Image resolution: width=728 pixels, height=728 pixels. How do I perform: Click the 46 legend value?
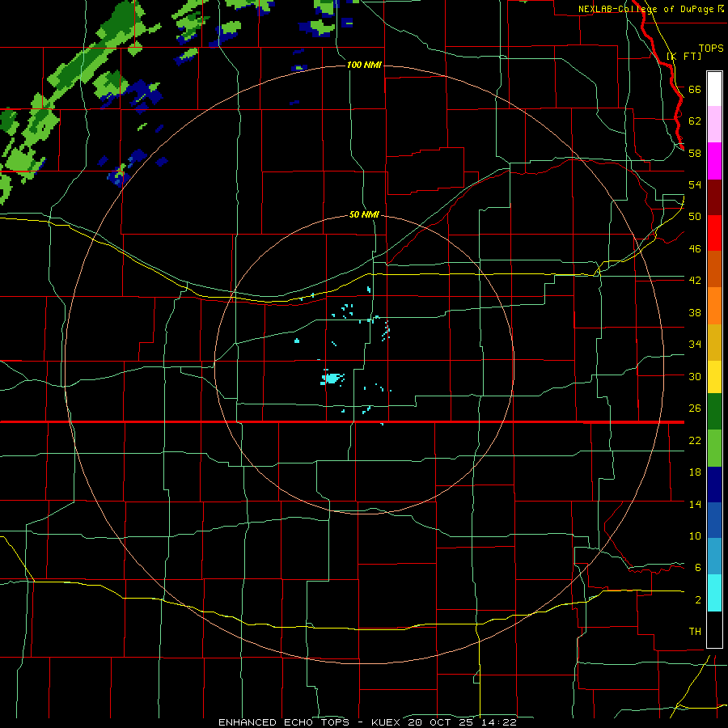[x=695, y=249]
